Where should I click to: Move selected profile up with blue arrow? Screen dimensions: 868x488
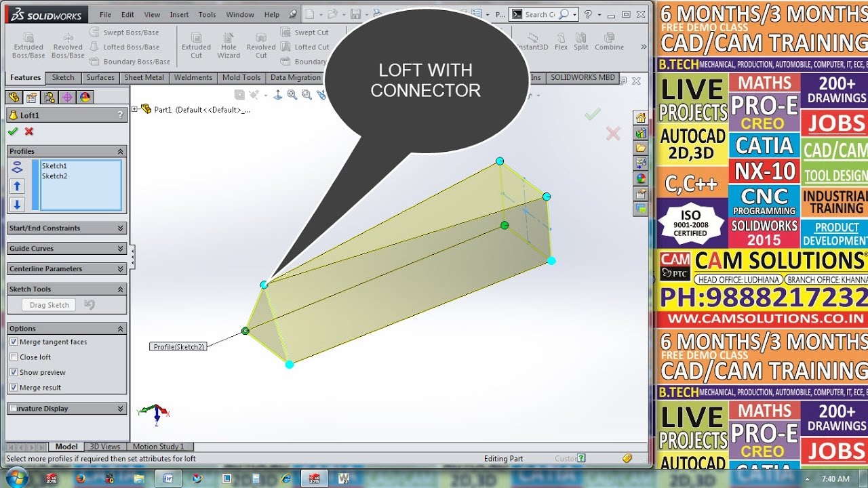point(18,186)
